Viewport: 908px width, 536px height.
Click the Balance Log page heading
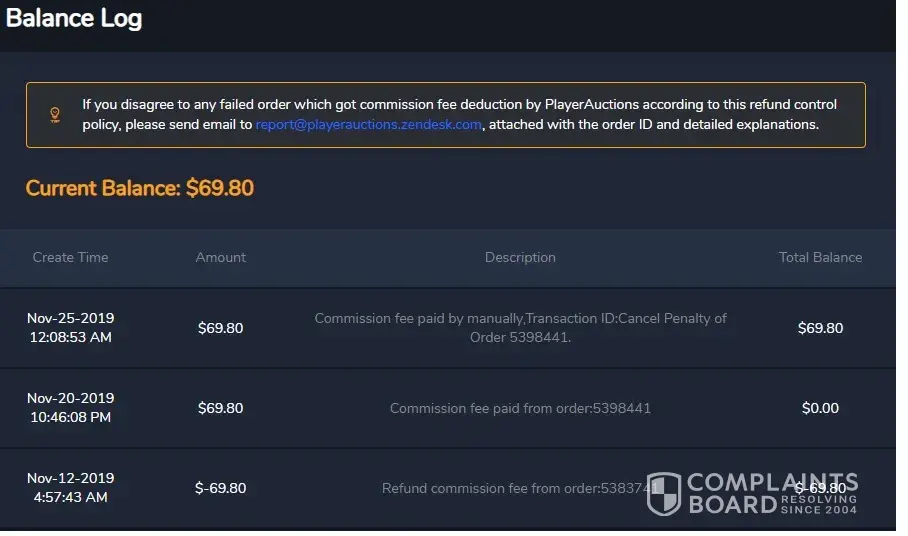pos(75,18)
